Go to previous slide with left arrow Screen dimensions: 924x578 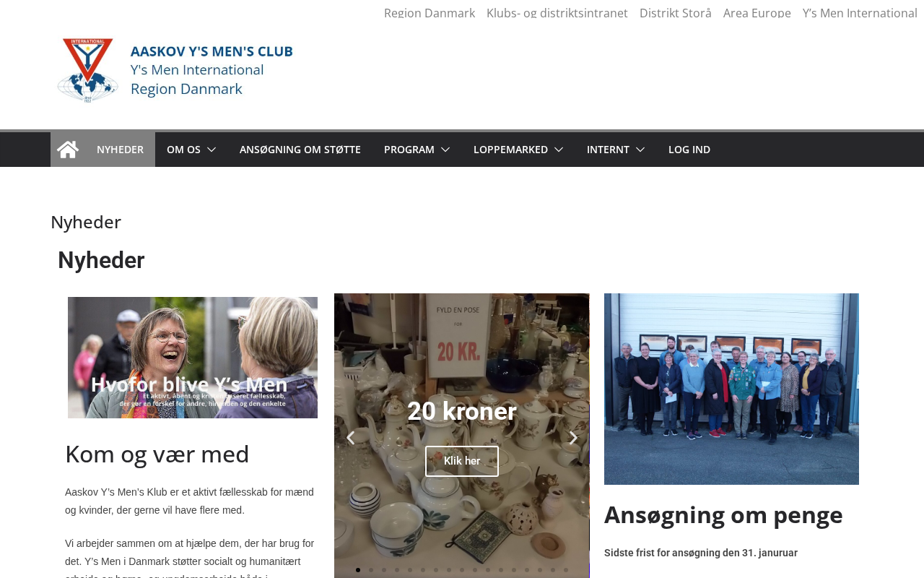point(350,438)
